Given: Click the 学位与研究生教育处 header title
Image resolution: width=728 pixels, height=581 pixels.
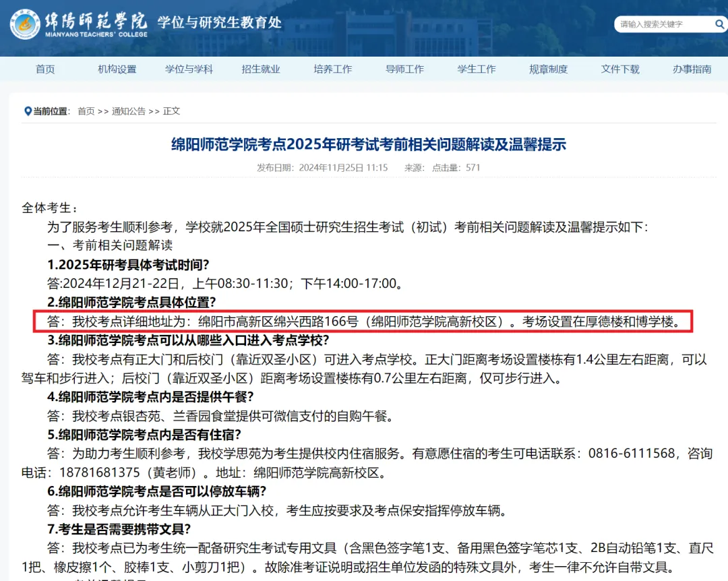Looking at the screenshot, I should pyautogui.click(x=219, y=23).
